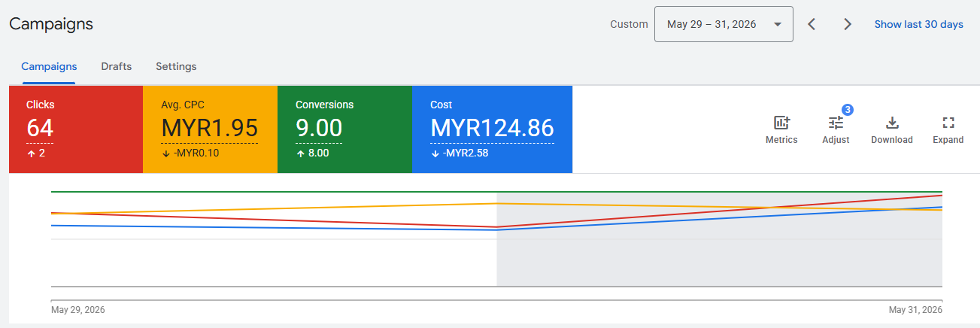Expand the chart to full view

[x=948, y=129]
